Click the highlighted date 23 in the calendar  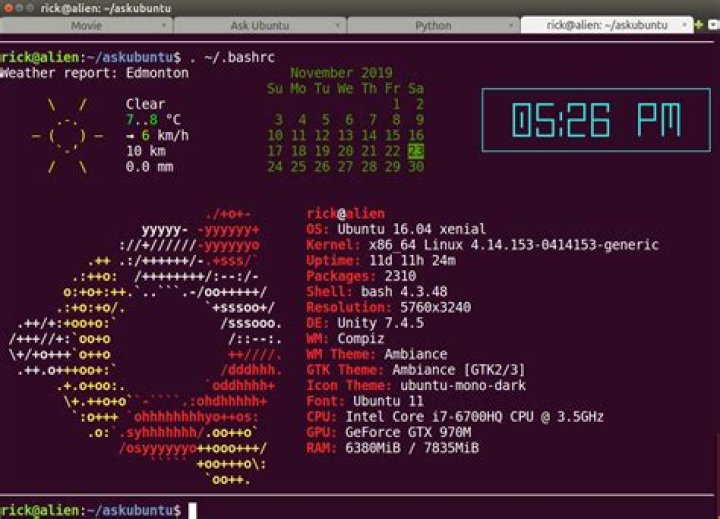click(416, 151)
